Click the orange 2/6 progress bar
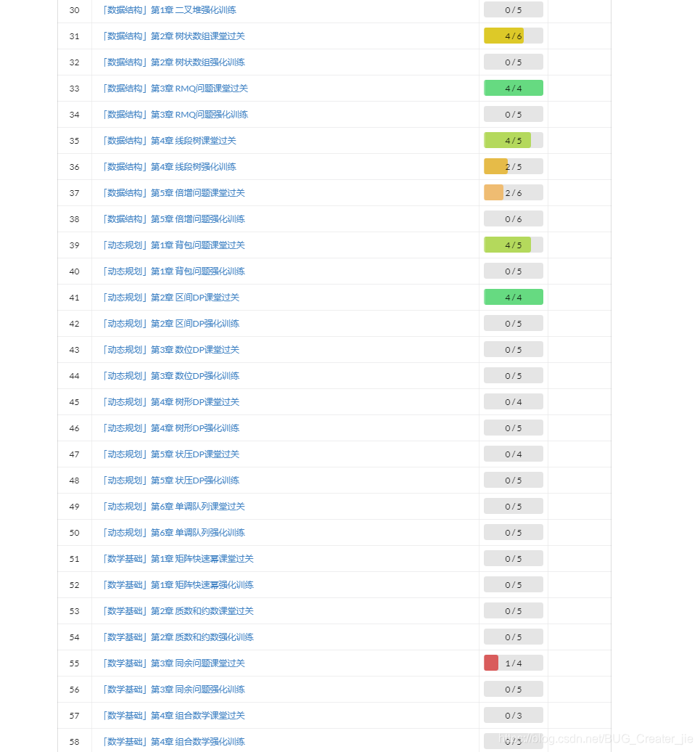 [513, 193]
